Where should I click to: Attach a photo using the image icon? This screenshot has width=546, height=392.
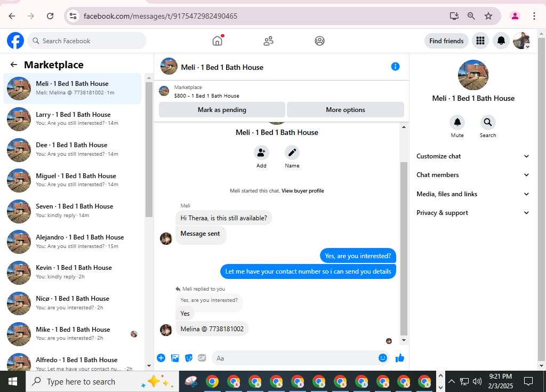[x=175, y=358]
